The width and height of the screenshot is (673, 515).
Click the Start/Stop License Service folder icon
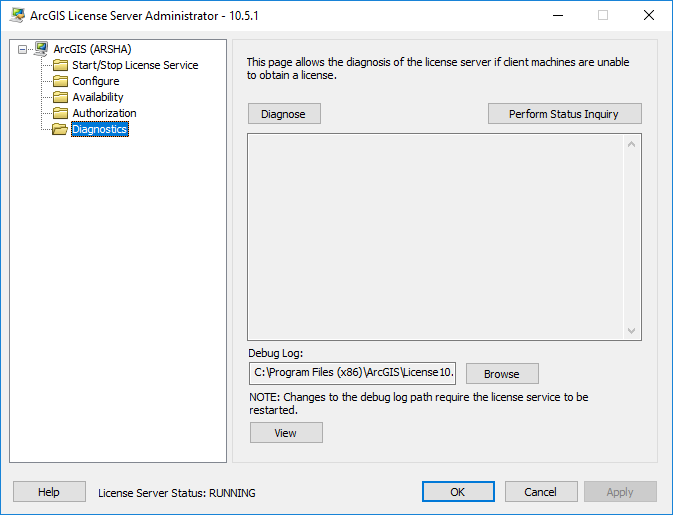click(60, 65)
